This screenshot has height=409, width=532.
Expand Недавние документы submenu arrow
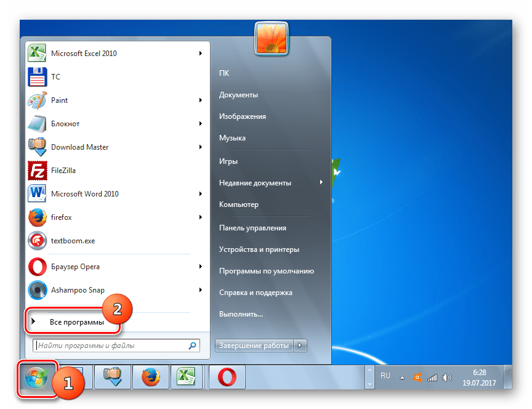point(321,182)
